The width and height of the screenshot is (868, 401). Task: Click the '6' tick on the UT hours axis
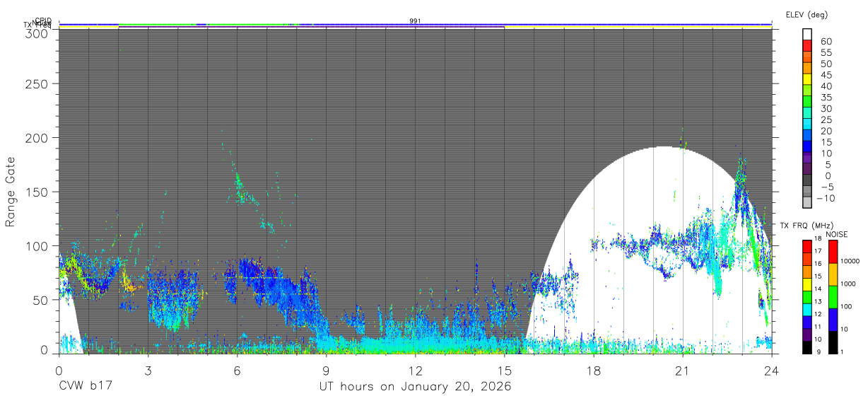pyautogui.click(x=237, y=369)
